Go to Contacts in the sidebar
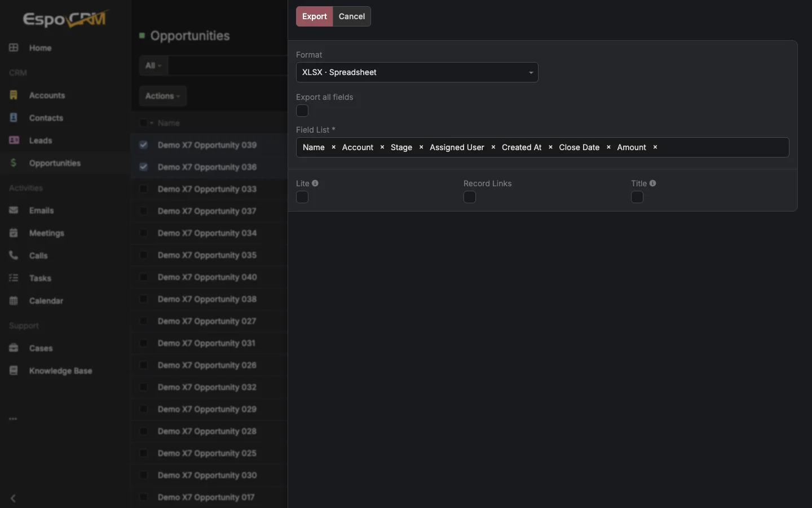This screenshot has width=812, height=508. (x=46, y=118)
